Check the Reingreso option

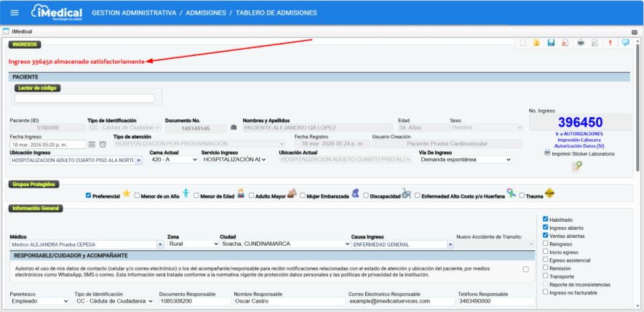[546, 244]
